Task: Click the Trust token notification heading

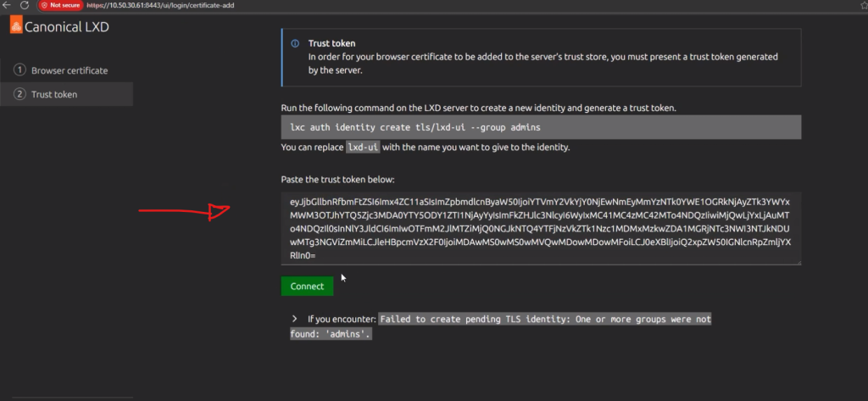Action: (x=331, y=43)
